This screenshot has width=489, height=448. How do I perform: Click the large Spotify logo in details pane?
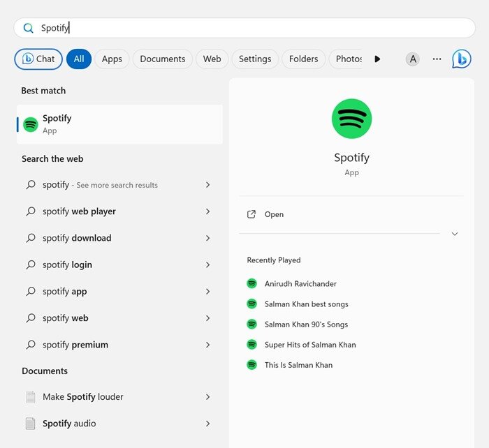(x=351, y=119)
